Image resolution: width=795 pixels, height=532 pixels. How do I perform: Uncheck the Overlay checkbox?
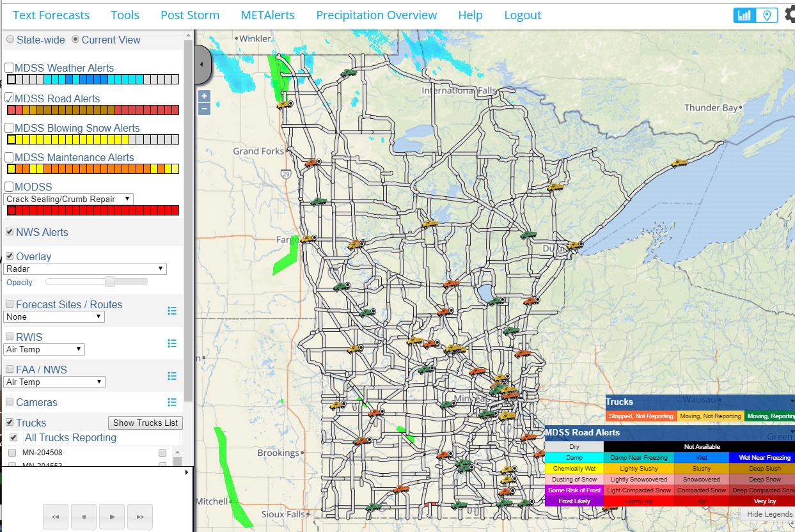click(x=10, y=256)
